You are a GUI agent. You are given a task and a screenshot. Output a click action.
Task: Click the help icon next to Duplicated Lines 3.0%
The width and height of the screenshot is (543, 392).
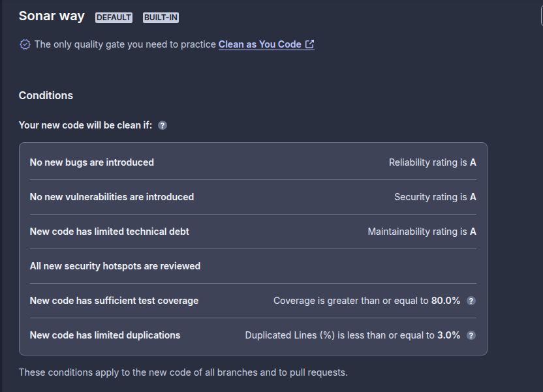tap(471, 335)
